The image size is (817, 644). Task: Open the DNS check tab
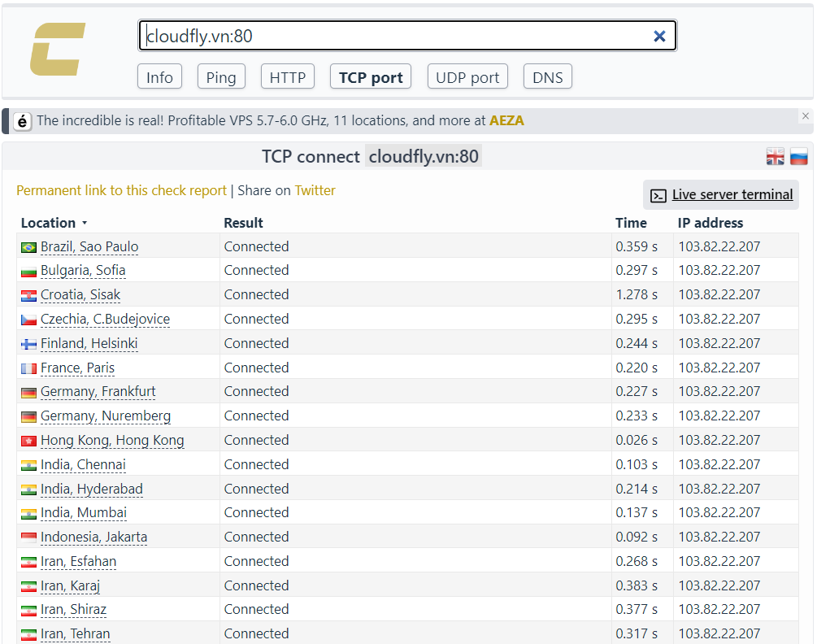pyautogui.click(x=548, y=76)
